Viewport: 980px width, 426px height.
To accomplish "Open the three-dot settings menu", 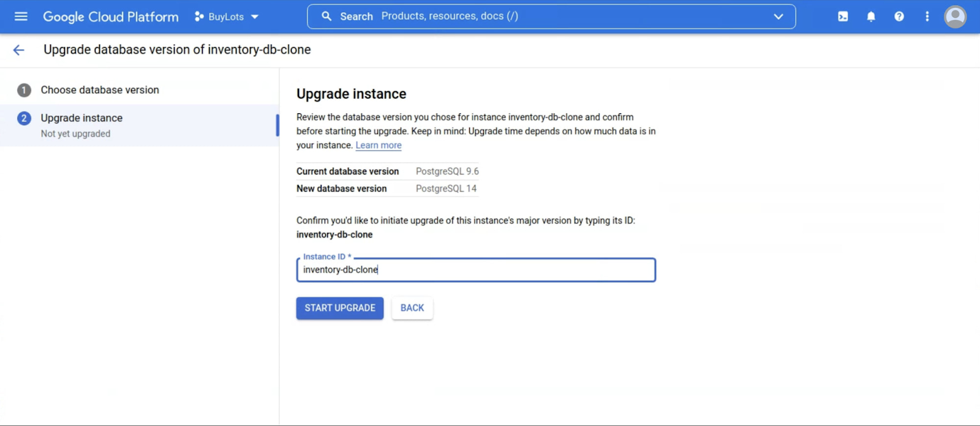I will click(927, 17).
